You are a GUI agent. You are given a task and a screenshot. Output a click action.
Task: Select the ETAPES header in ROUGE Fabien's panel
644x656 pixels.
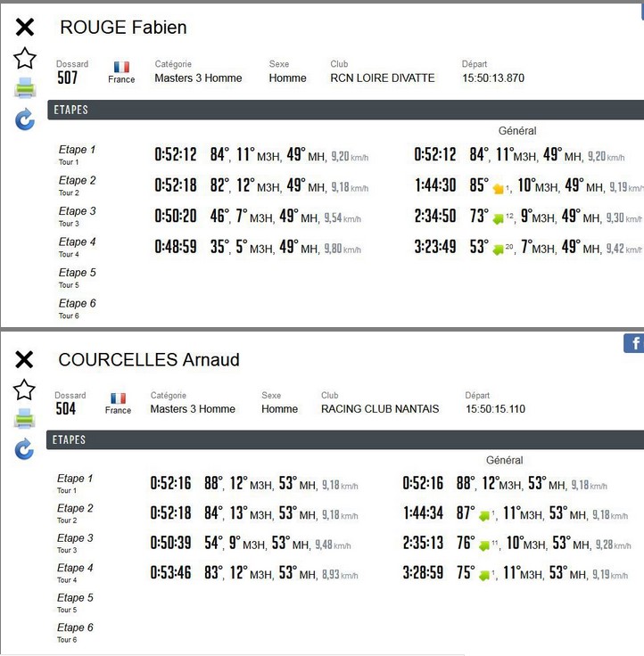tap(71, 110)
